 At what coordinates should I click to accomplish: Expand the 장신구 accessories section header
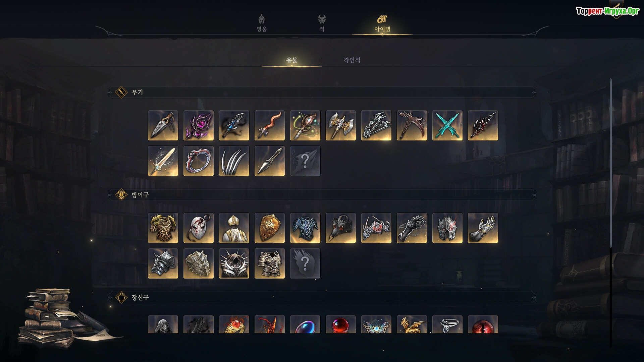pyautogui.click(x=322, y=297)
